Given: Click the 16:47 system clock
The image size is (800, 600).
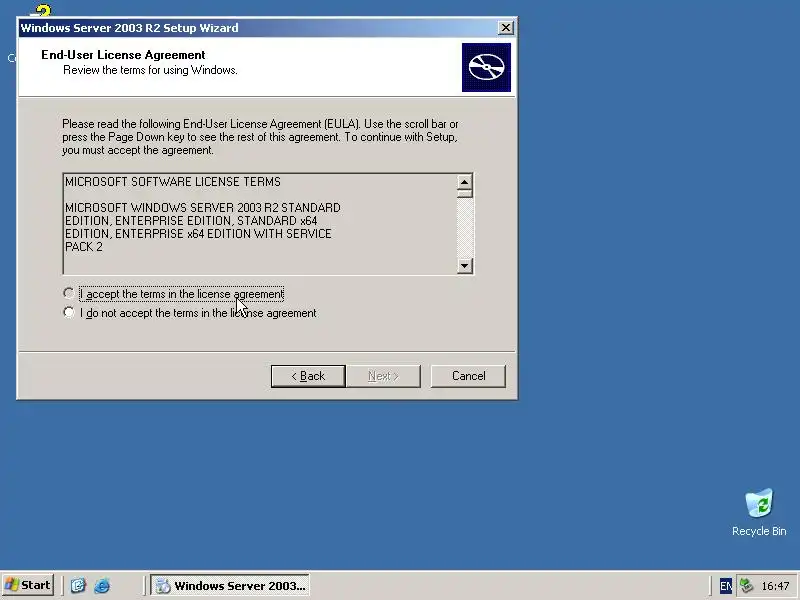Looking at the screenshot, I should [x=775, y=586].
